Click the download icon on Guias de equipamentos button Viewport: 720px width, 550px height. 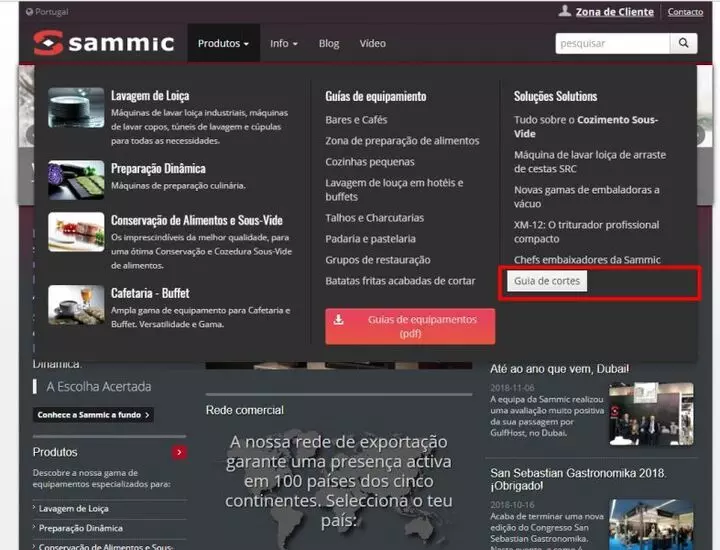[338, 320]
